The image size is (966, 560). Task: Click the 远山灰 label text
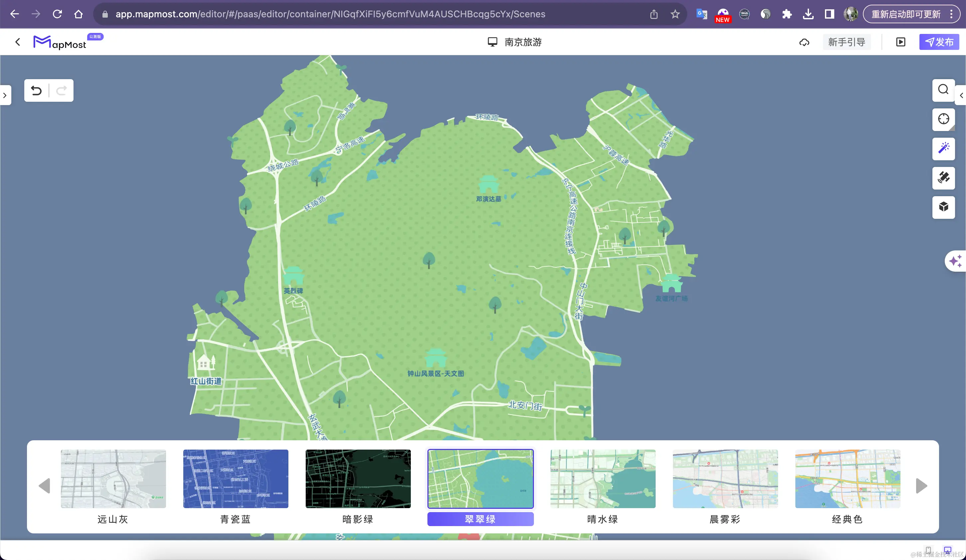pos(113,519)
